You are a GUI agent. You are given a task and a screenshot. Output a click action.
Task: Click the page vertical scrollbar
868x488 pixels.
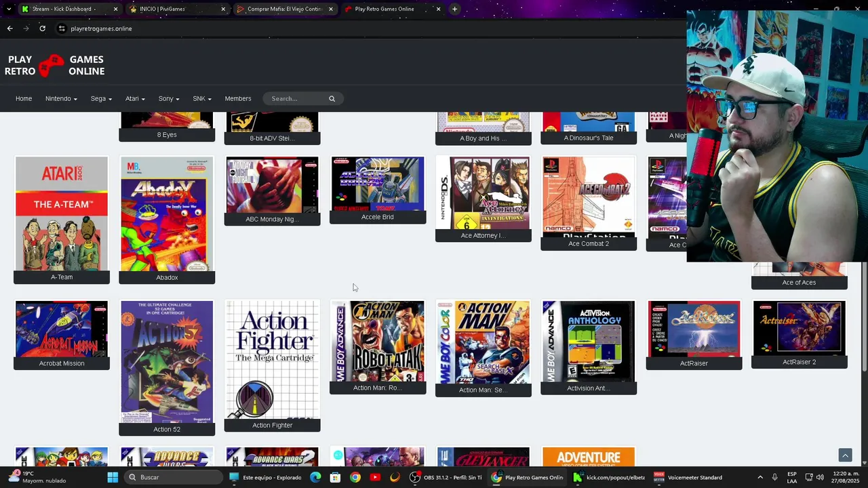tap(864, 315)
